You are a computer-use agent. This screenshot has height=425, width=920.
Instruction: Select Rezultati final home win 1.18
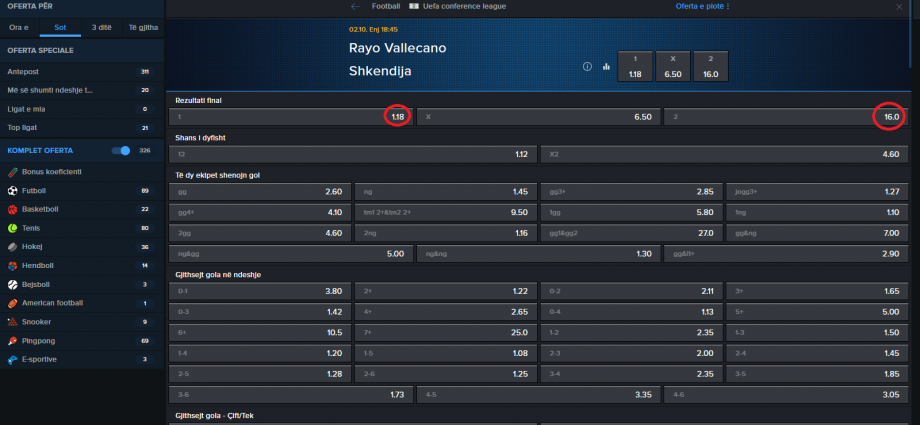coord(291,117)
